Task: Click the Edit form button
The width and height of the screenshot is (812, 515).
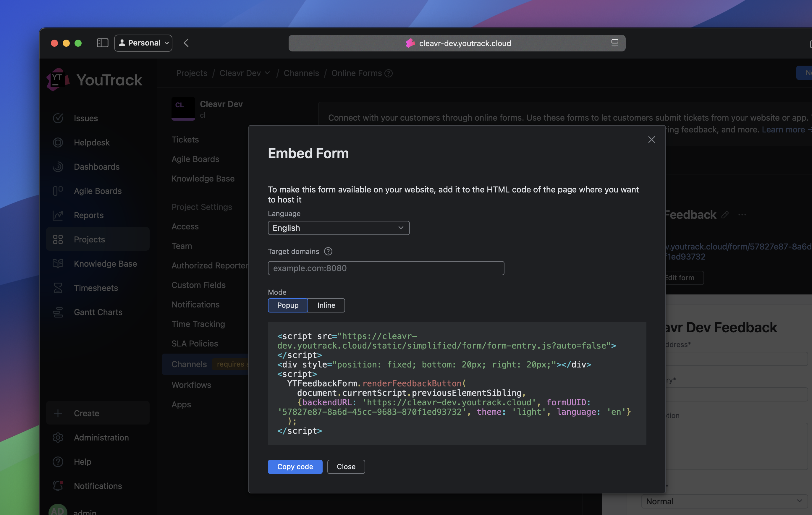Action: pyautogui.click(x=682, y=278)
